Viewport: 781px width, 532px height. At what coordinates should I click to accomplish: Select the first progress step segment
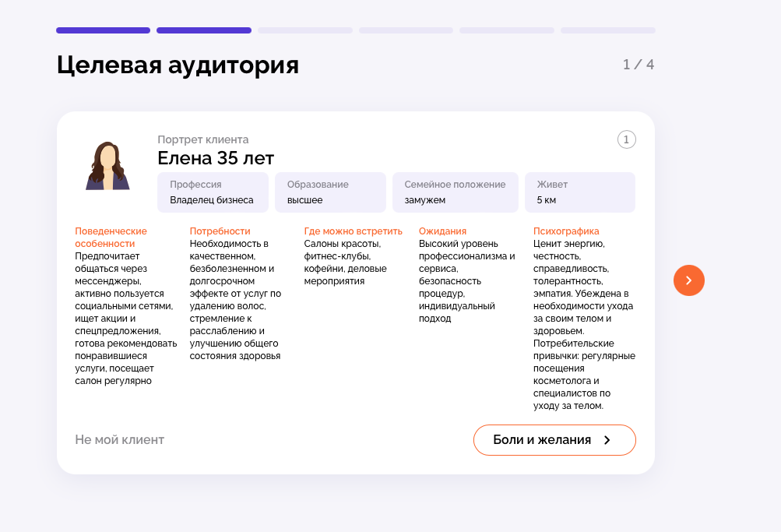point(103,30)
